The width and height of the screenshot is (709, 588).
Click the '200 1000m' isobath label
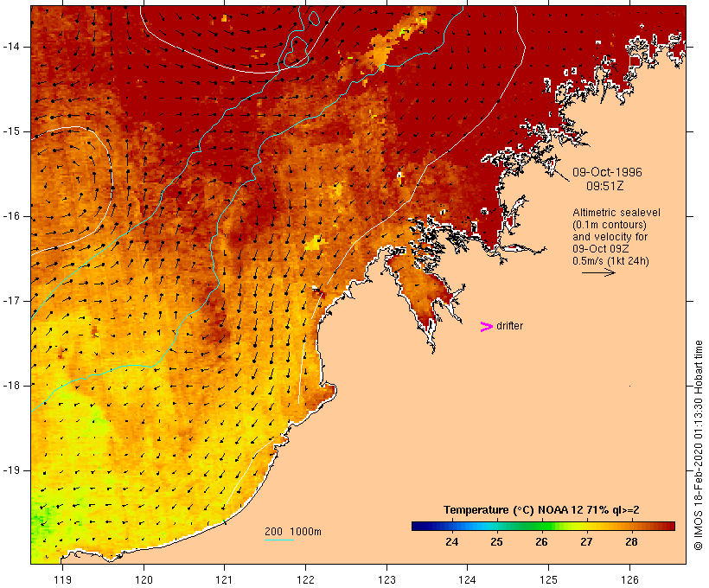[x=293, y=532]
